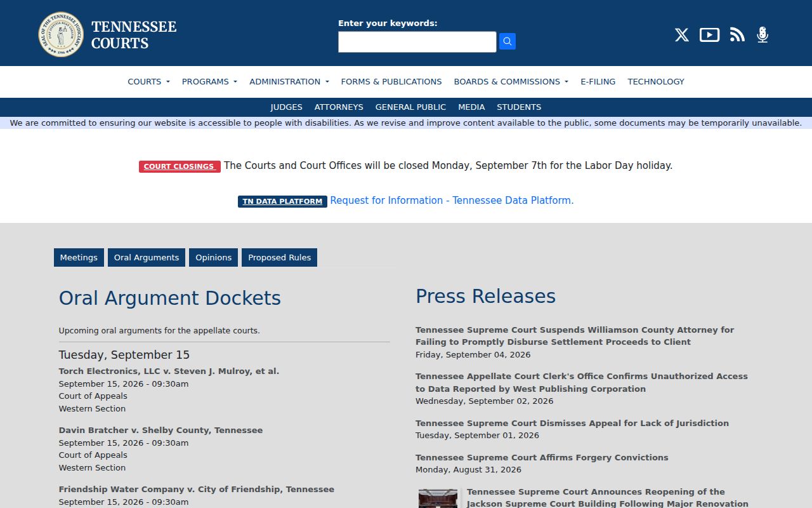
Task: Read Dismisses Appeal for Lack of Jurisdiction release
Action: tap(572, 423)
